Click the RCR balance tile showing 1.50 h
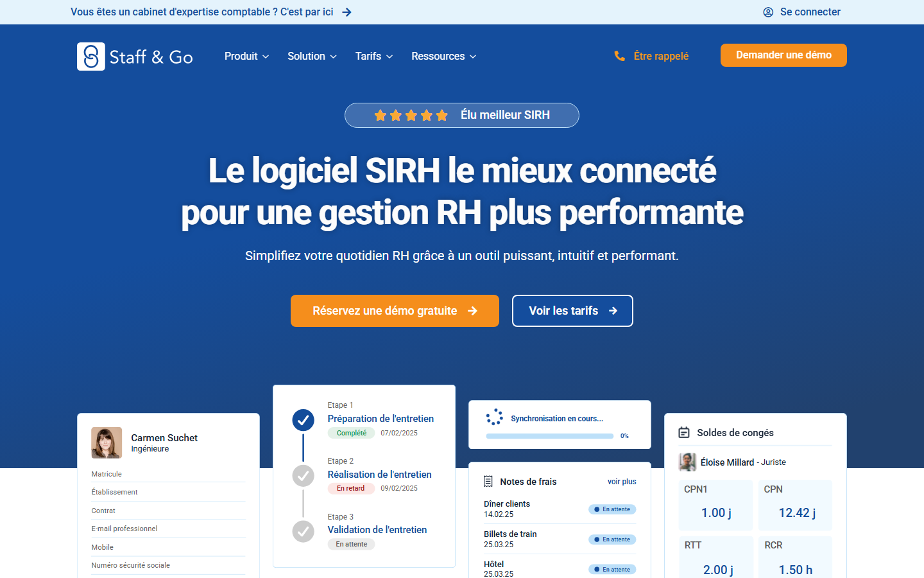 [x=796, y=557]
